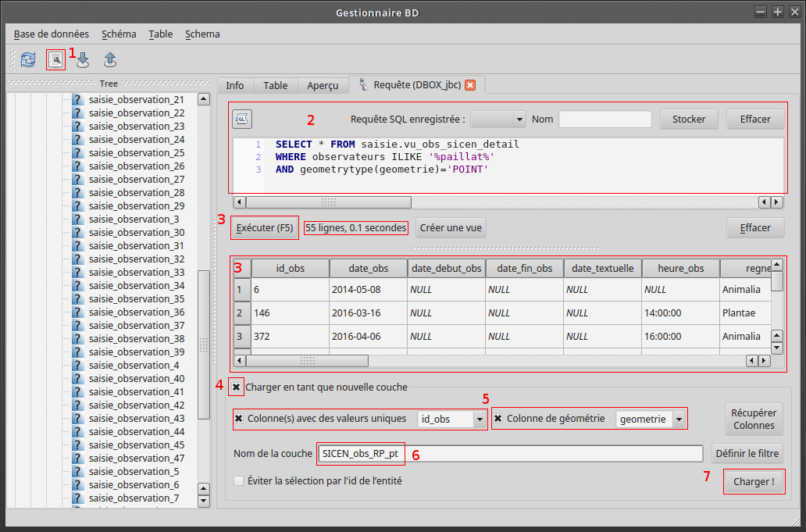
Task: Click the SQL file icon in query editor
Action: pyautogui.click(x=242, y=119)
